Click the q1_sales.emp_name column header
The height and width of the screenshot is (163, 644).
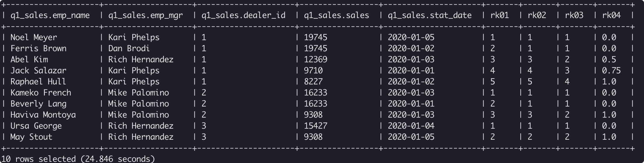coord(50,15)
